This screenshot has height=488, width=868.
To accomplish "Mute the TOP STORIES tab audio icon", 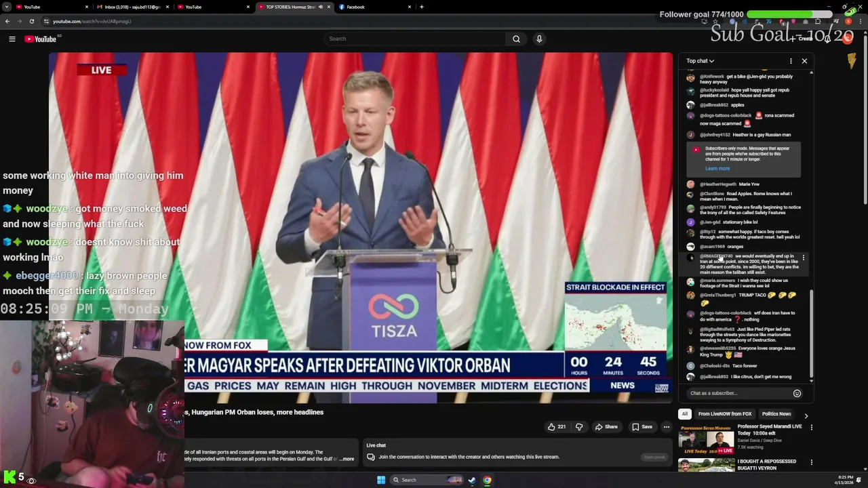I will point(321,7).
